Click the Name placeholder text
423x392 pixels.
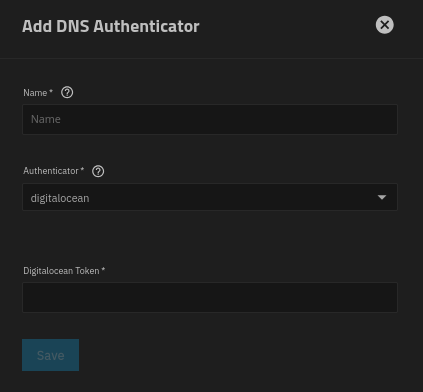pyautogui.click(x=46, y=119)
